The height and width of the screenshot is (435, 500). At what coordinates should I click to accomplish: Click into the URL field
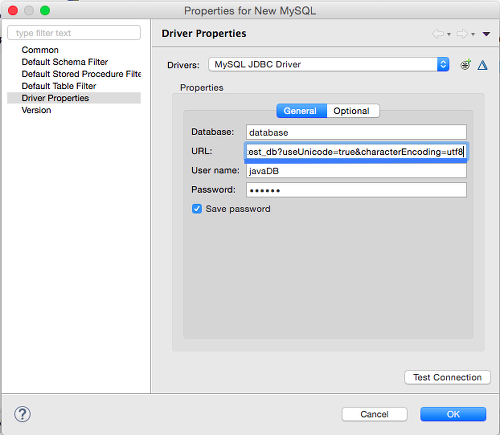coord(356,152)
